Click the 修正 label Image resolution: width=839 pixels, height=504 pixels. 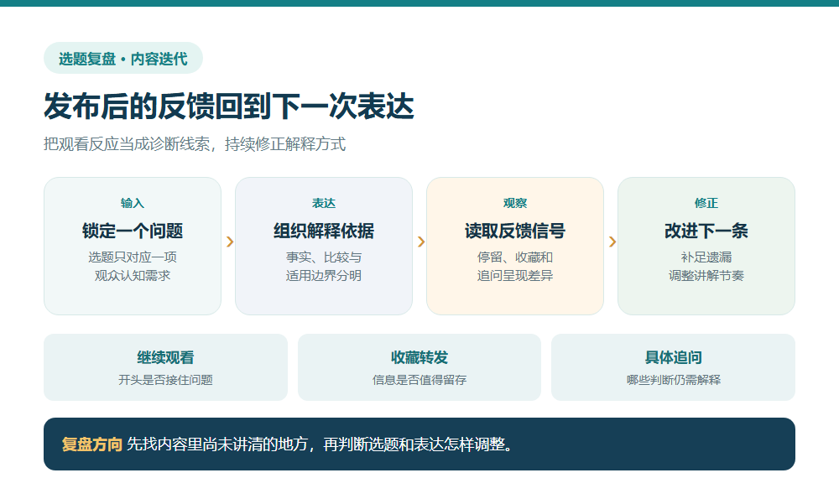(706, 203)
